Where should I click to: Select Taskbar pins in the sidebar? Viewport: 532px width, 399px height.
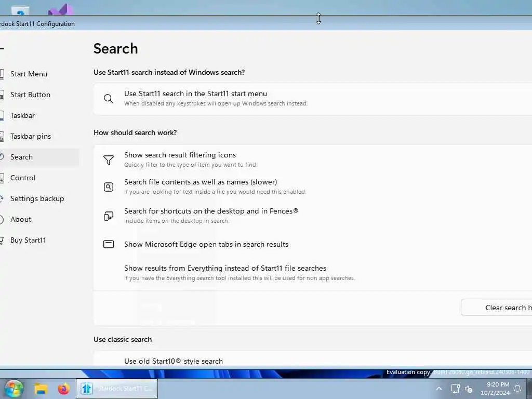[x=30, y=136]
